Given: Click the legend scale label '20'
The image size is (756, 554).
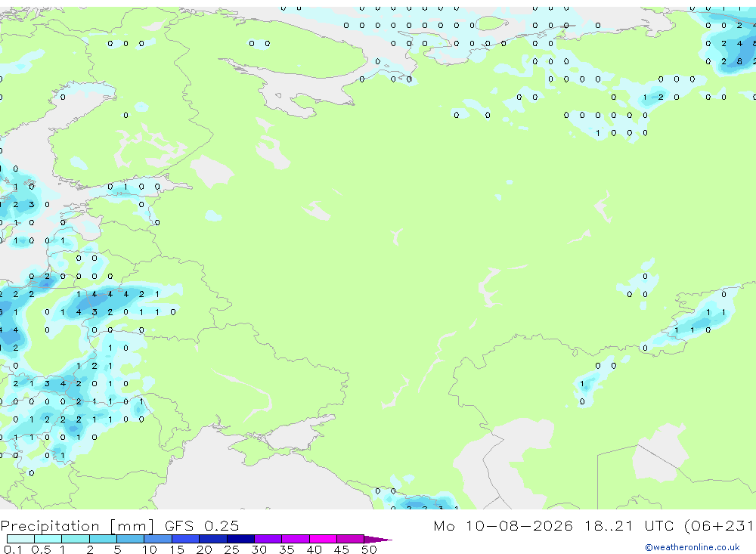Looking at the screenshot, I should click(x=204, y=549).
